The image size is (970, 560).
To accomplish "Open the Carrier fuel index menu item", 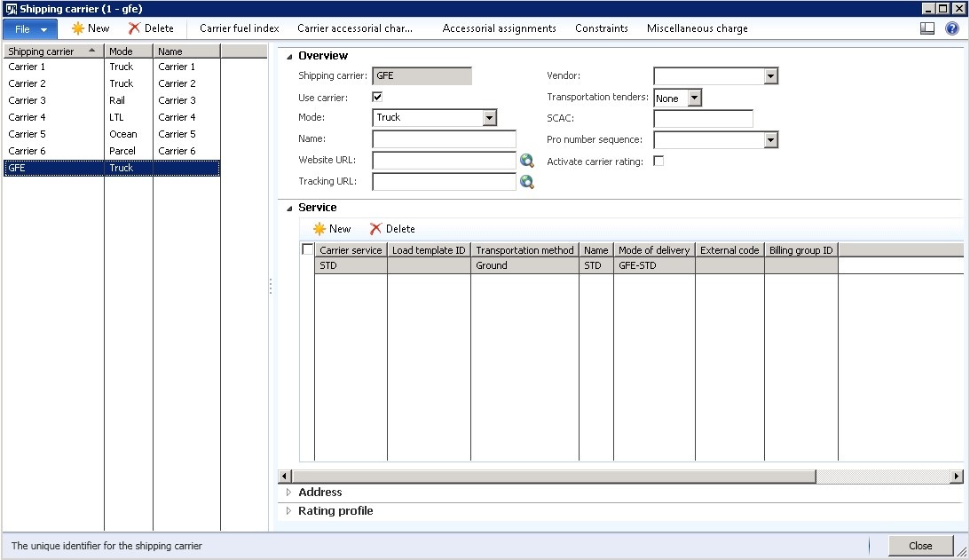I will click(x=240, y=28).
